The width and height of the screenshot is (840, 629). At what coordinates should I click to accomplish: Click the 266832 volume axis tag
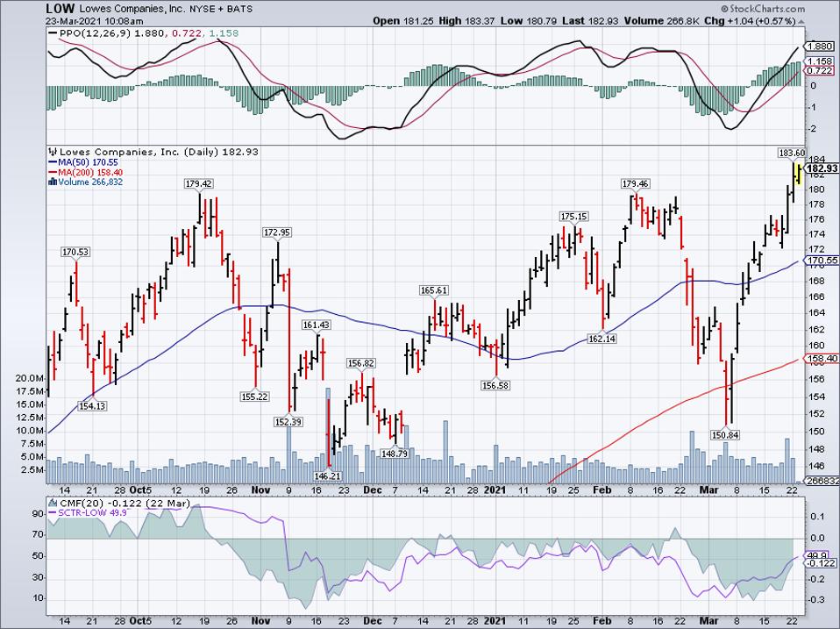[823, 481]
